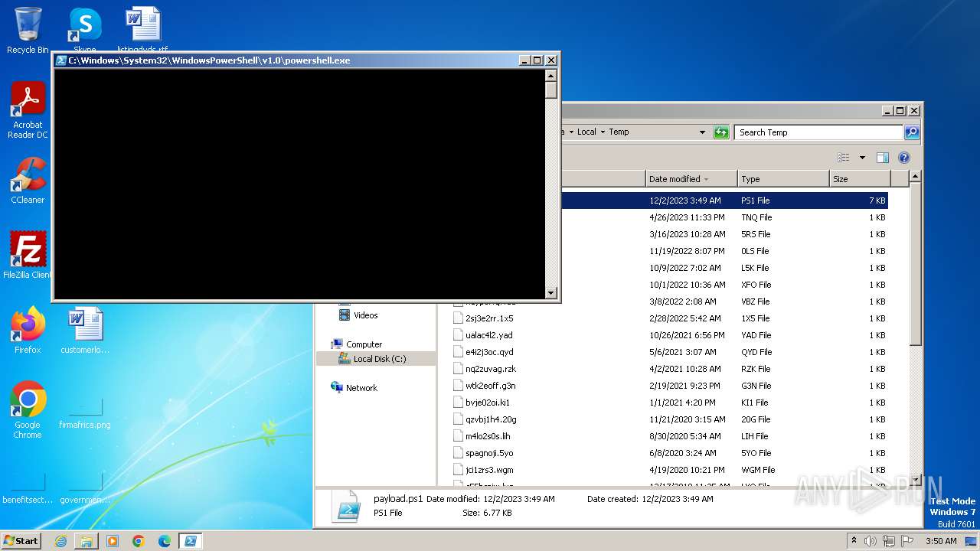The height and width of the screenshot is (551, 980).
Task: Click the PowerShell window system menu icon
Action: click(61, 60)
